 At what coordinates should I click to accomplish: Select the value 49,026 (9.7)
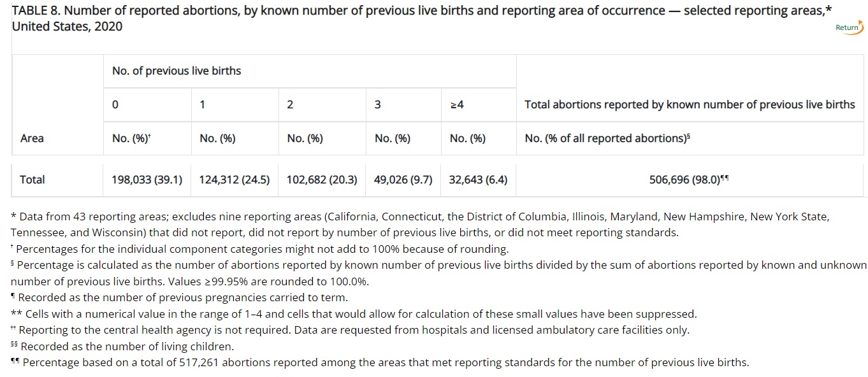coord(403,180)
